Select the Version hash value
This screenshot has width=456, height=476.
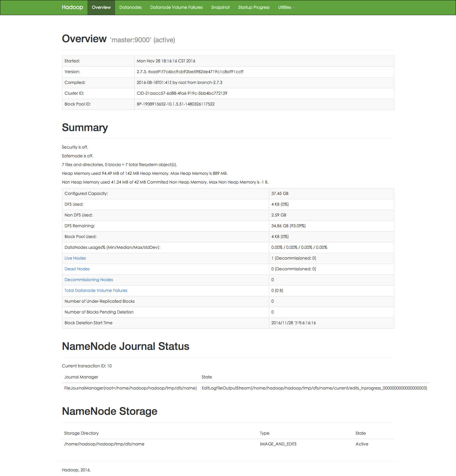point(190,72)
